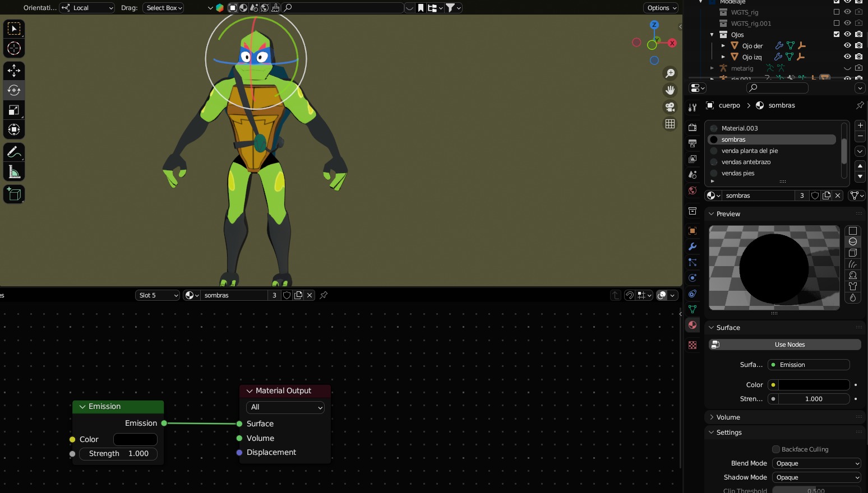868x493 pixels.
Task: Choose the Move tool
Action: tap(14, 71)
